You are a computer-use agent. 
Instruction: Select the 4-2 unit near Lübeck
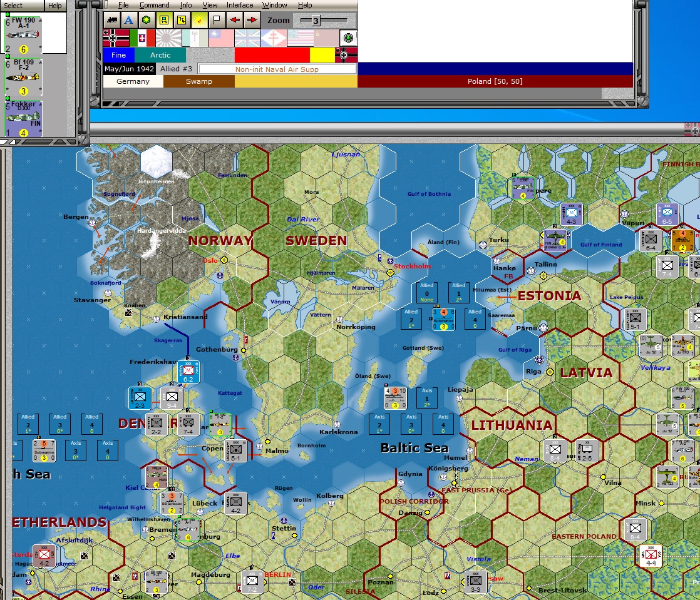235,503
